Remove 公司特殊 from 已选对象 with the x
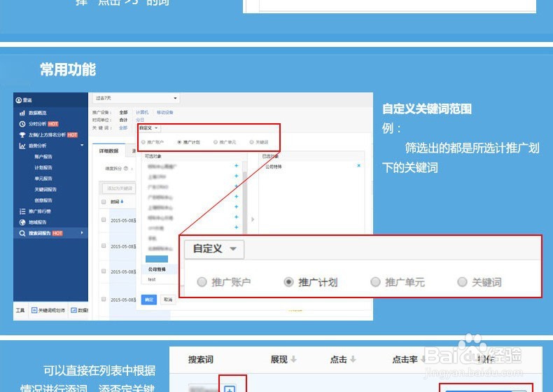 [x=358, y=165]
